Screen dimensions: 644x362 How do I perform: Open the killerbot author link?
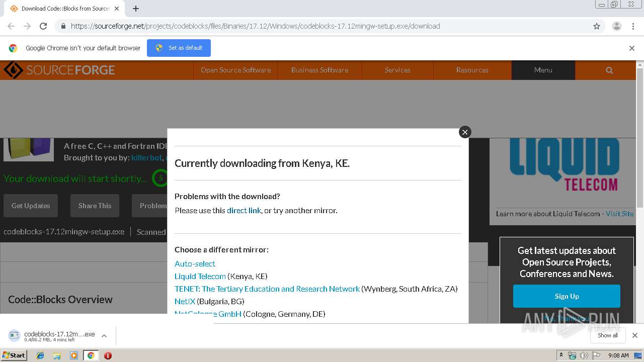(x=146, y=158)
